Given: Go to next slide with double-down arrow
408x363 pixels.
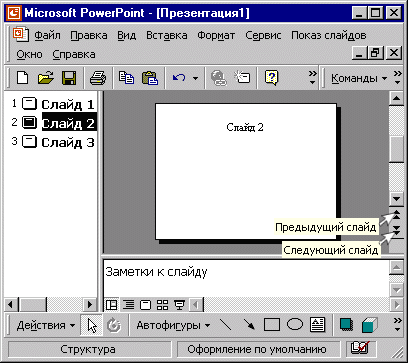Looking at the screenshot, I should [396, 230].
